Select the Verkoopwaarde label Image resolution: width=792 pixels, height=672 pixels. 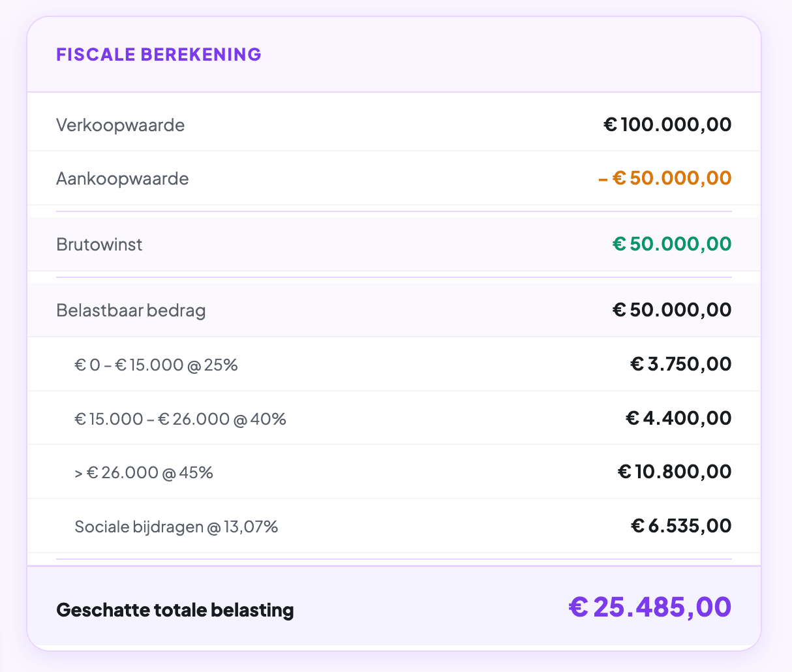pyautogui.click(x=120, y=125)
